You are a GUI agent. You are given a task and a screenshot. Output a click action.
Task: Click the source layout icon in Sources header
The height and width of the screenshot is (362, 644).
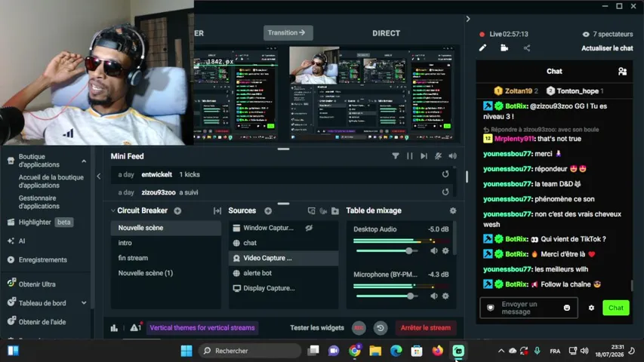tap(311, 210)
